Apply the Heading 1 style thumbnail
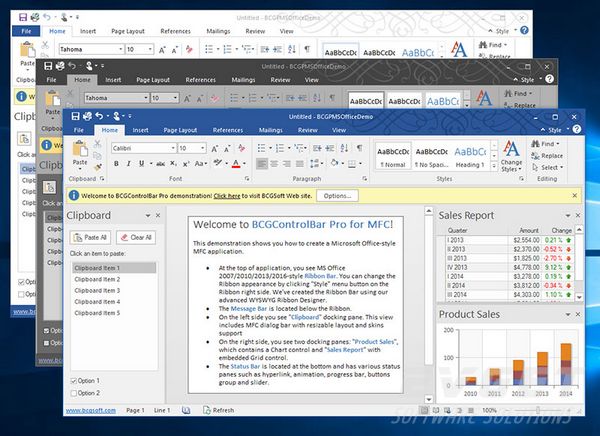The image size is (600, 436). 470,156
